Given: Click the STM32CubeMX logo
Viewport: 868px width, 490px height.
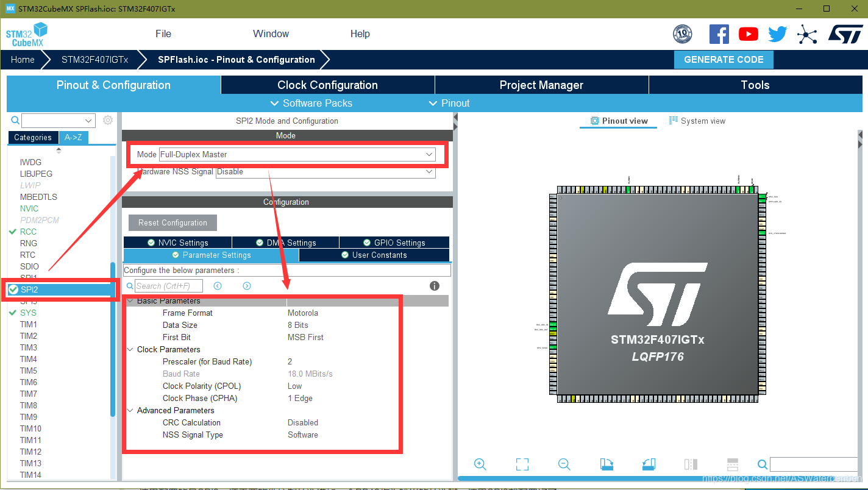Looking at the screenshot, I should [x=27, y=34].
